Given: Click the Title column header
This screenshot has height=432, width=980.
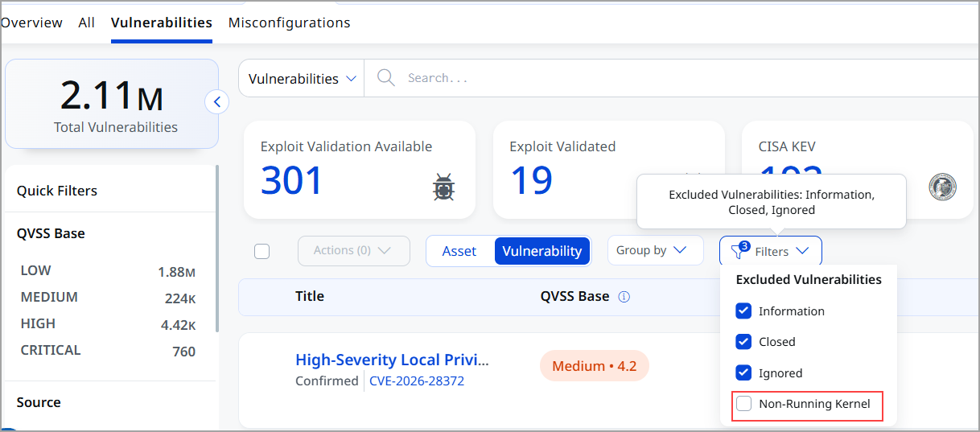Looking at the screenshot, I should [x=310, y=297].
